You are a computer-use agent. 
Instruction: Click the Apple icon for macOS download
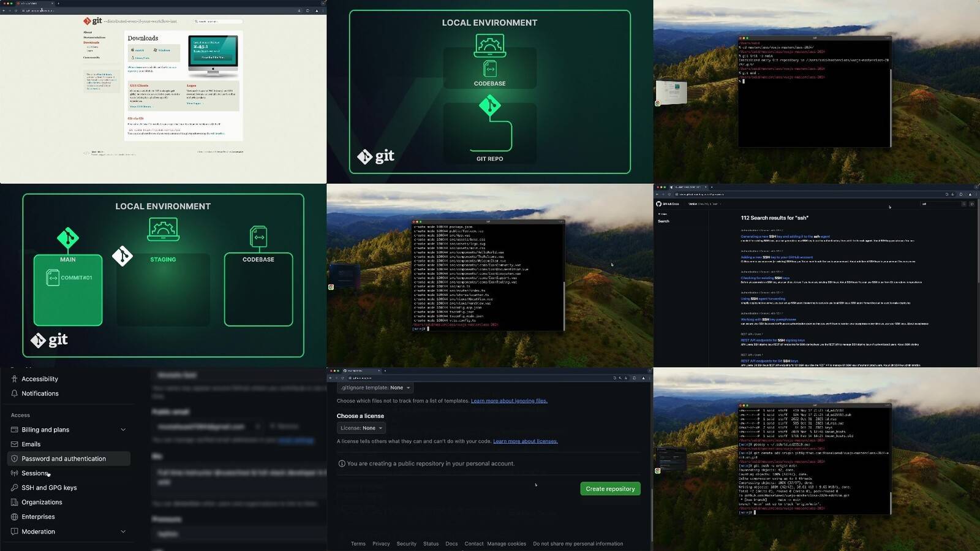(x=133, y=50)
